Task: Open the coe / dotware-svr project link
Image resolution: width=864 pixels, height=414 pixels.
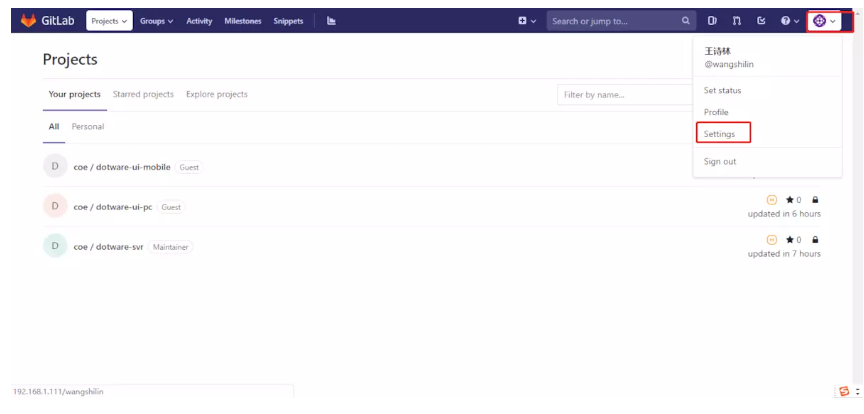Action: (108, 246)
